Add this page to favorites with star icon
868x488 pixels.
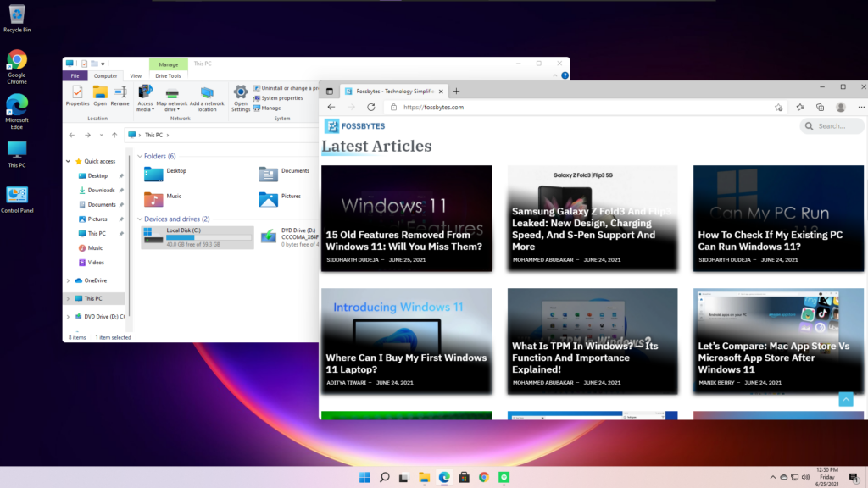(778, 108)
